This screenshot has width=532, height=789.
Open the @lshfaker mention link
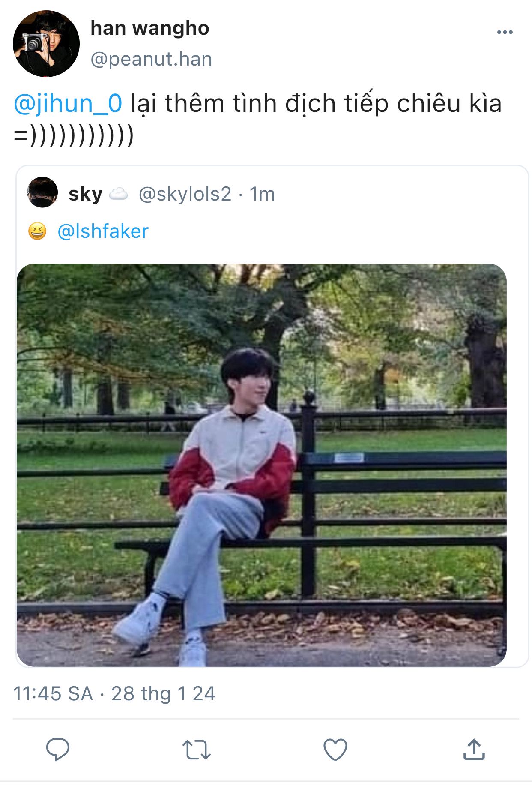103,231
